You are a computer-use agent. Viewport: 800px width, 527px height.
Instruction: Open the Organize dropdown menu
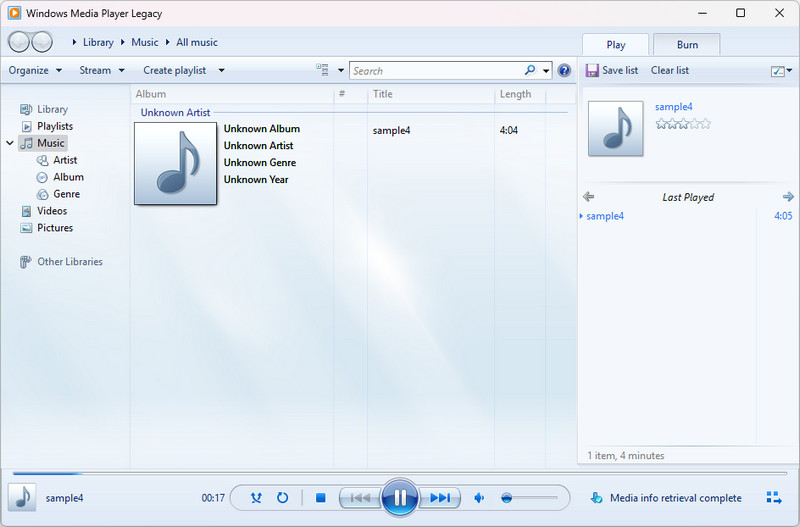[x=35, y=70]
